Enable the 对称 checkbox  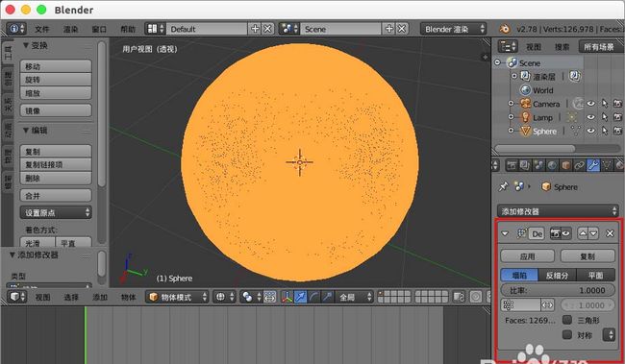tap(567, 335)
